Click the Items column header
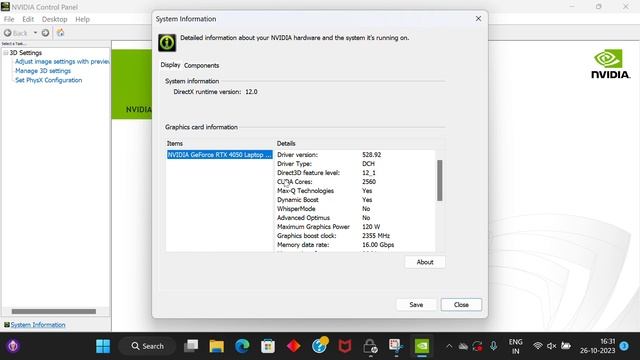This screenshot has width=640, height=360. click(175, 143)
